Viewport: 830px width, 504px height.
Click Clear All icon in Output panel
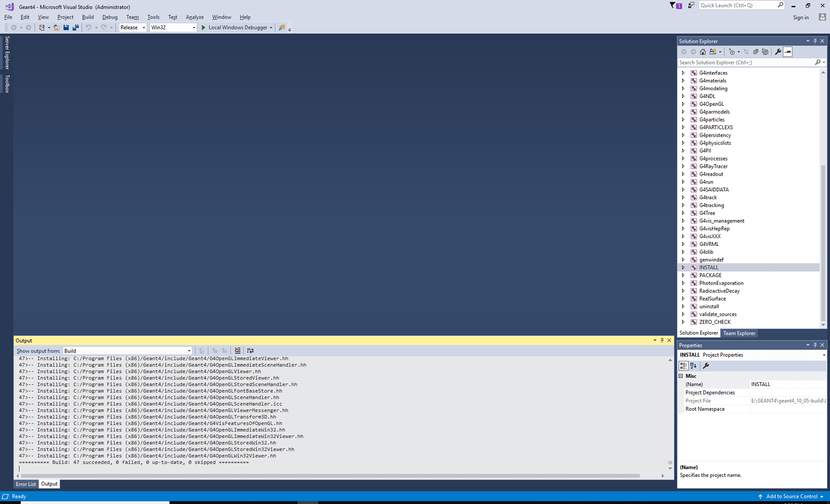(238, 351)
